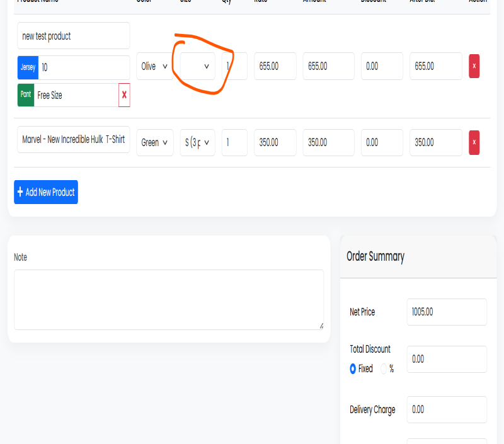Click the Jersey number field showing 10
The width and height of the screenshot is (504, 444).
click(x=84, y=67)
